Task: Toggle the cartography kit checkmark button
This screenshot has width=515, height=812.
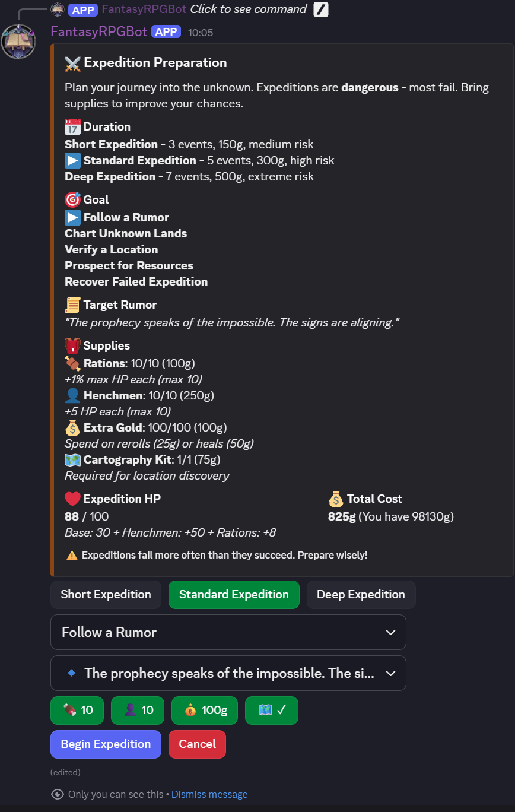Action: [x=272, y=710]
